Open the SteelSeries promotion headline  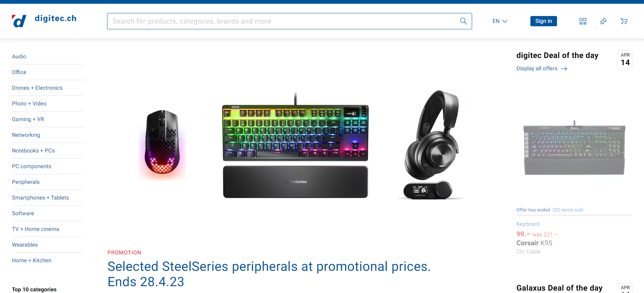(269, 274)
